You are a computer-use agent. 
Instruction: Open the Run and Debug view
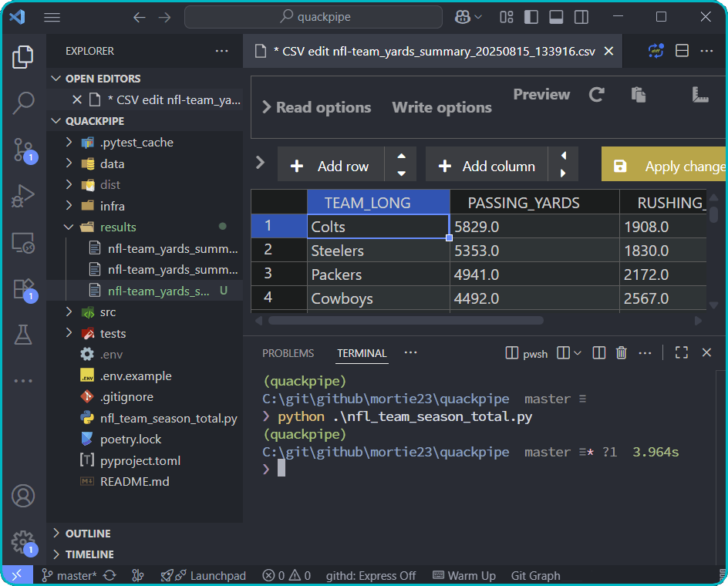(23, 196)
